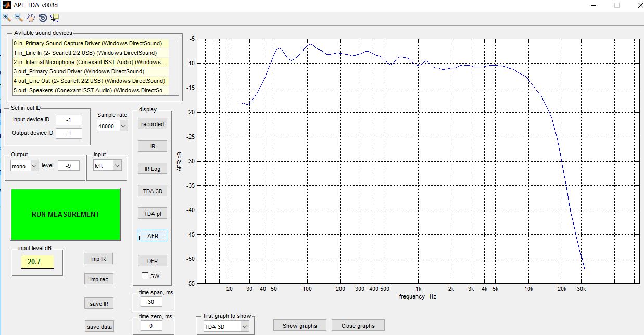Image resolution: width=644 pixels, height=335 pixels.
Task: Click the input level dB value -20.7
Action: 37,262
